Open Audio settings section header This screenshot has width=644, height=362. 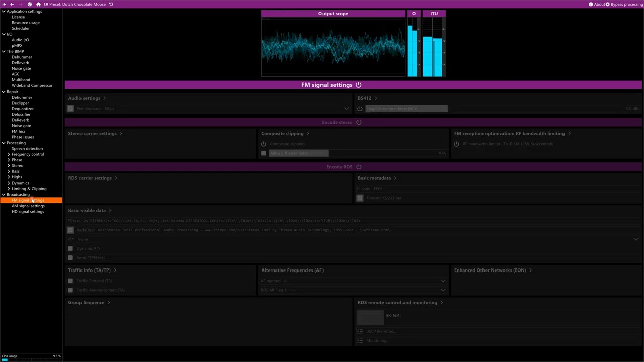[x=87, y=98]
